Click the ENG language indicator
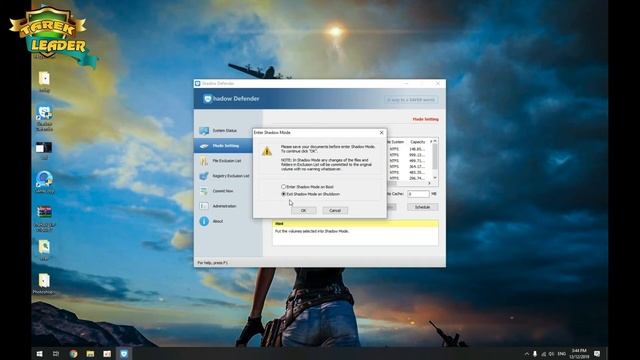 click(x=562, y=354)
